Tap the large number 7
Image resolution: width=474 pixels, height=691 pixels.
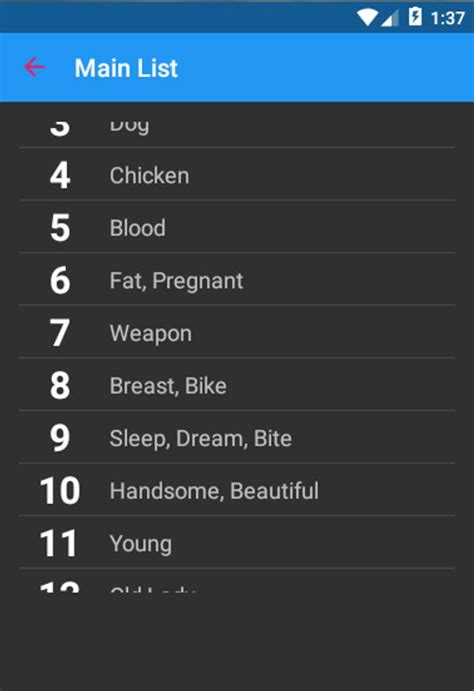[x=59, y=333]
